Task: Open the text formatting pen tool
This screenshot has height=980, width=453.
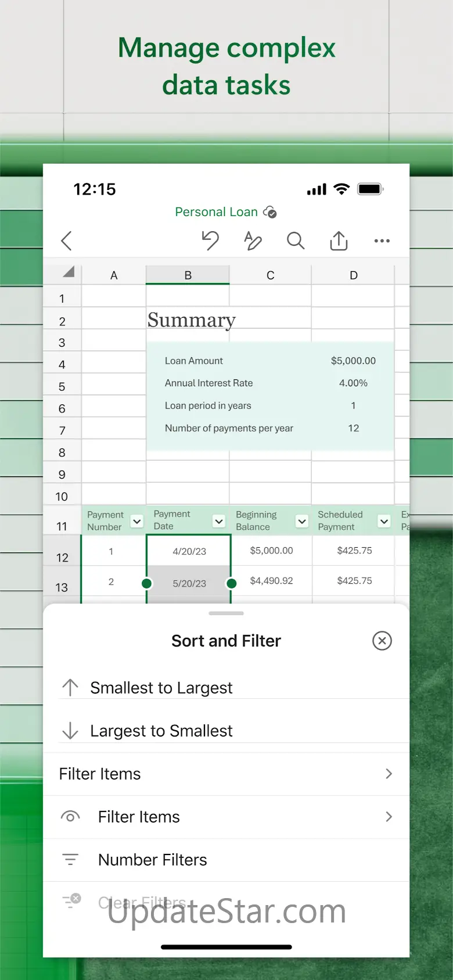Action: pos(253,240)
